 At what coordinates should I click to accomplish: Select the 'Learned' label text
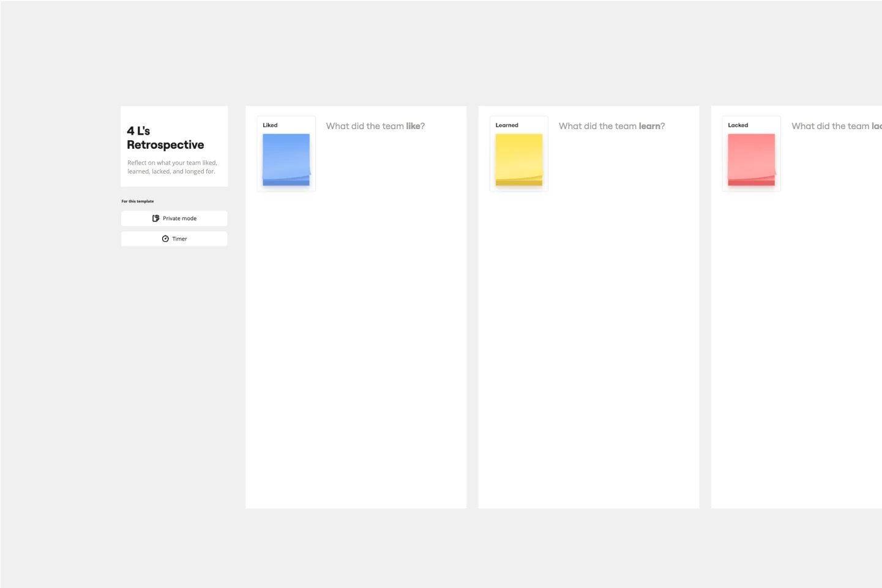tap(507, 125)
